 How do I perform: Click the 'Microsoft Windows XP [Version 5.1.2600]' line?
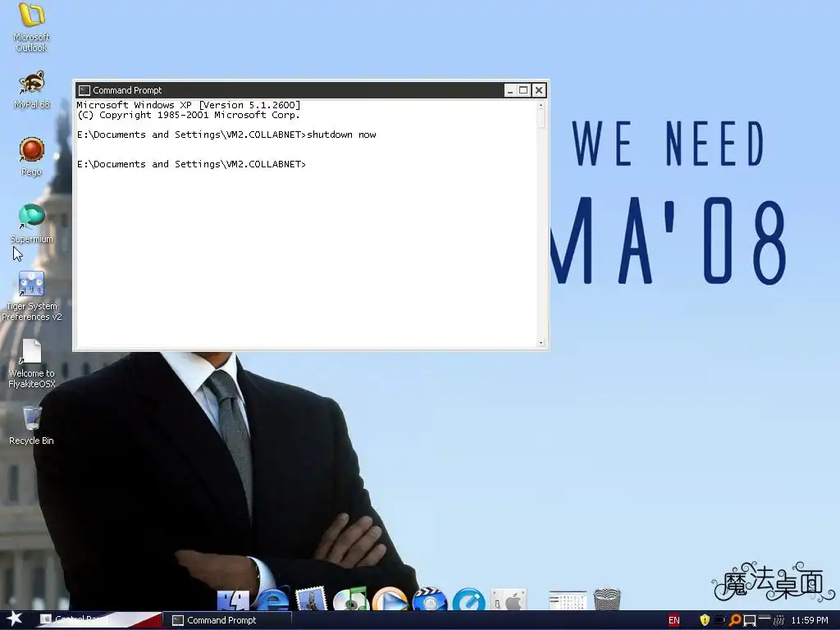(x=189, y=105)
